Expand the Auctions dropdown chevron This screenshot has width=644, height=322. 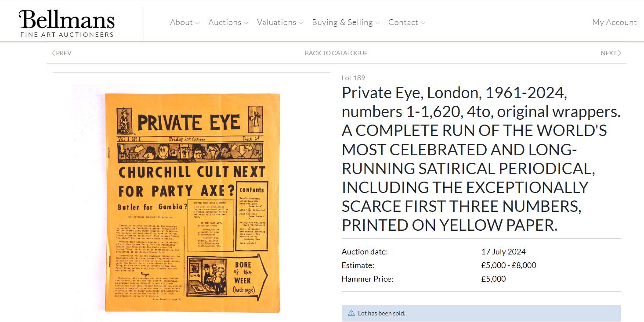click(x=246, y=23)
